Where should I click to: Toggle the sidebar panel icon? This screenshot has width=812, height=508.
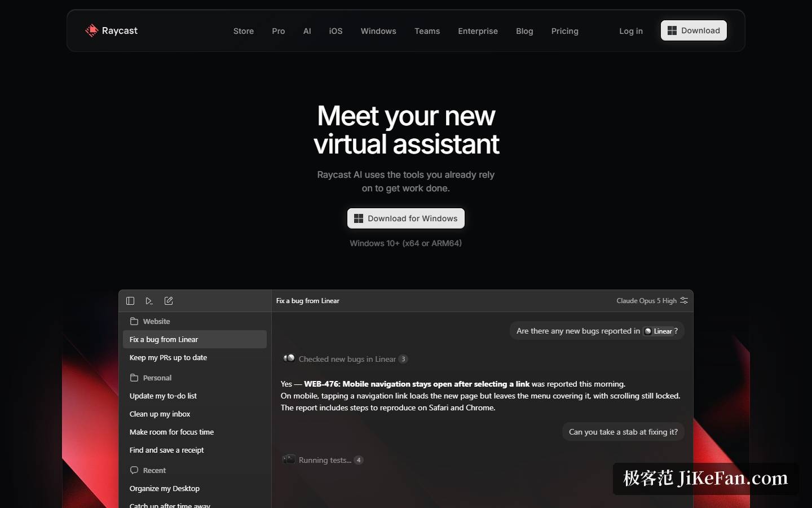[130, 301]
